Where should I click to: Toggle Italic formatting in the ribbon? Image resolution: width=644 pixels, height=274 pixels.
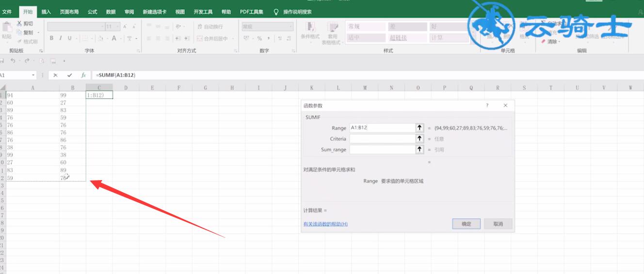click(61, 38)
